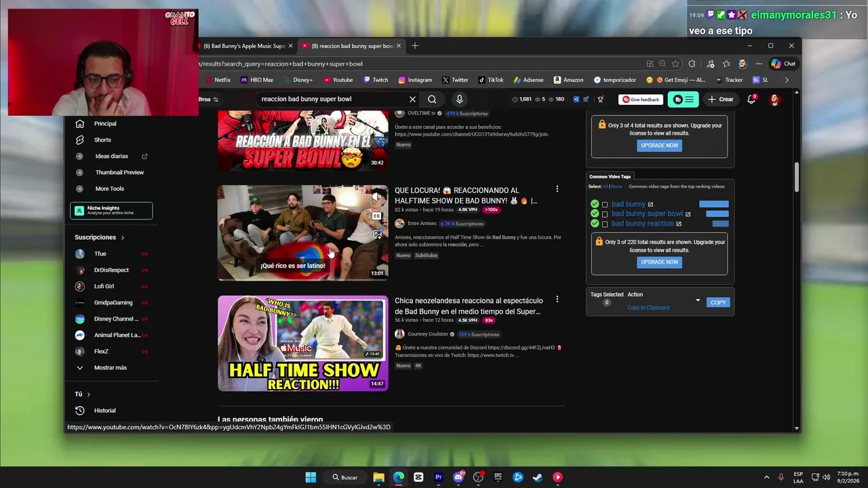
Task: Open browser settings three-dot menu
Action: 759,64
